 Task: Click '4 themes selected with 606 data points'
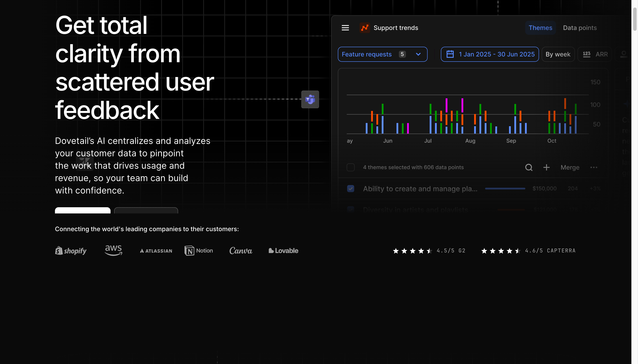[413, 167]
